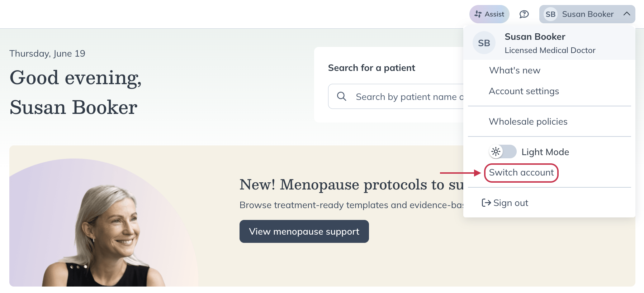Click View menopause support button

pyautogui.click(x=304, y=231)
